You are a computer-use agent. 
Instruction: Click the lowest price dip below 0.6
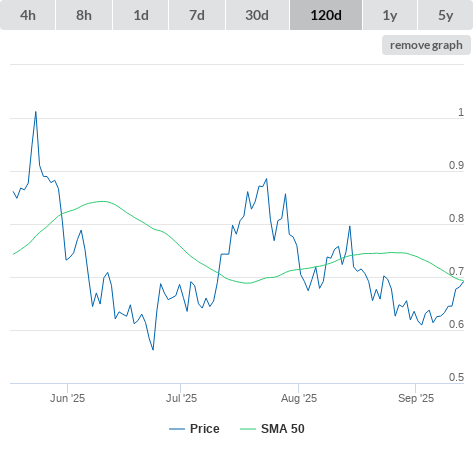(x=153, y=349)
